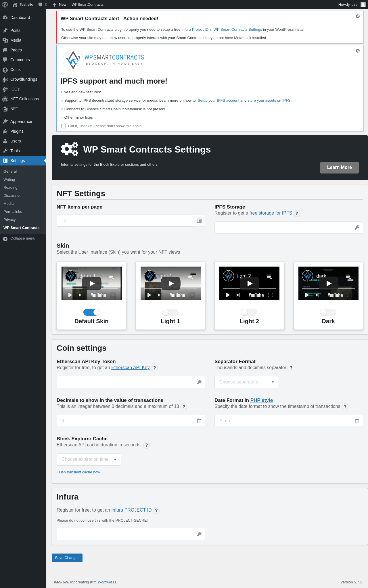Viewport: 368px width, 588px height.
Task: Click the Tools wrench icon
Action: 5,151
